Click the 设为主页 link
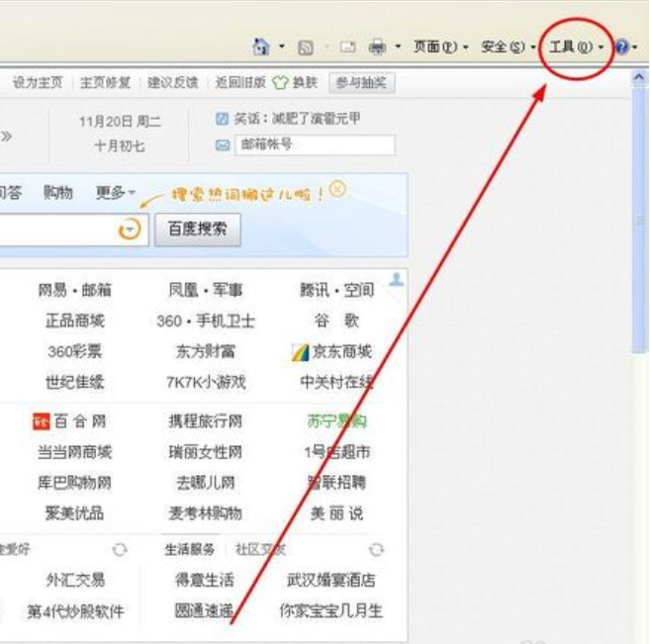This screenshot has width=651, height=644. click(x=37, y=83)
